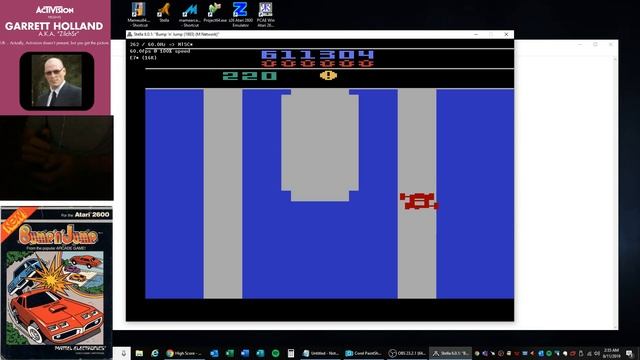
Task: Open the z26 Atari 2600 Emulator icon
Action: (x=240, y=15)
